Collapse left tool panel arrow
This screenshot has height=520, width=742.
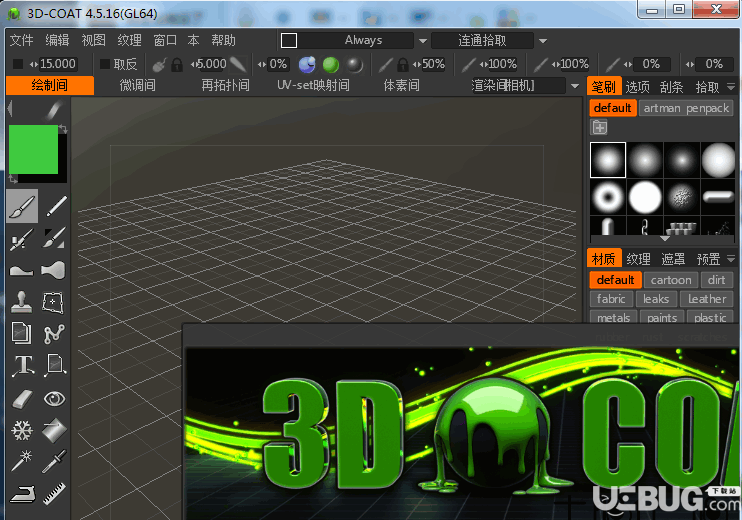10,109
